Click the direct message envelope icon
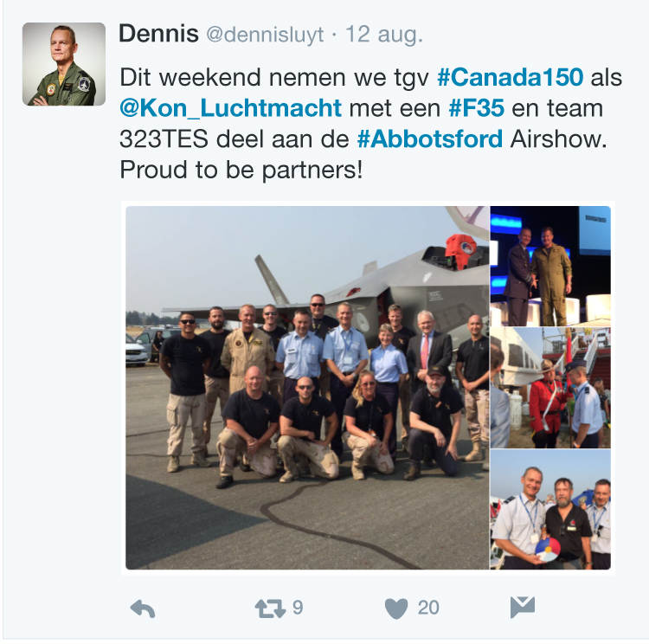The image size is (649, 644). click(x=523, y=608)
